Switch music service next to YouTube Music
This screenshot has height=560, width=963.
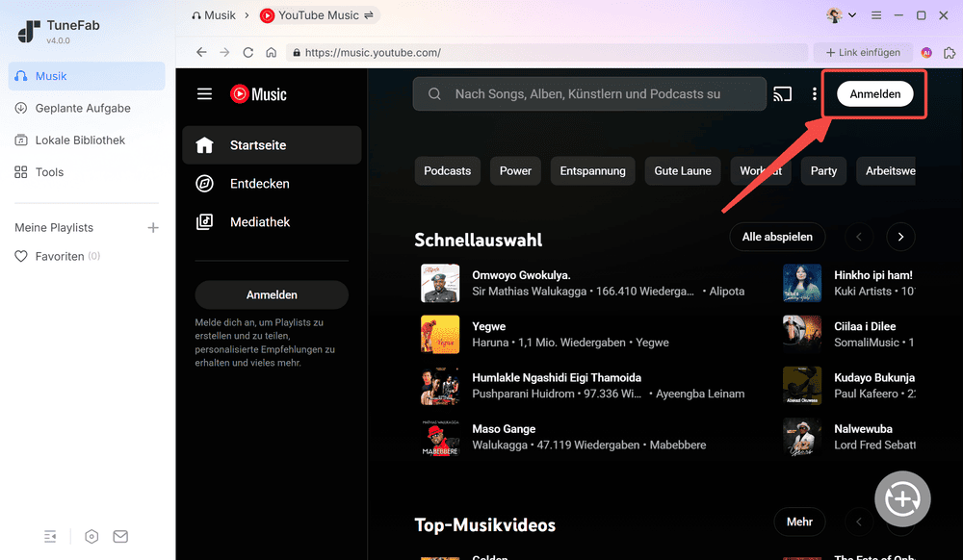click(x=368, y=15)
